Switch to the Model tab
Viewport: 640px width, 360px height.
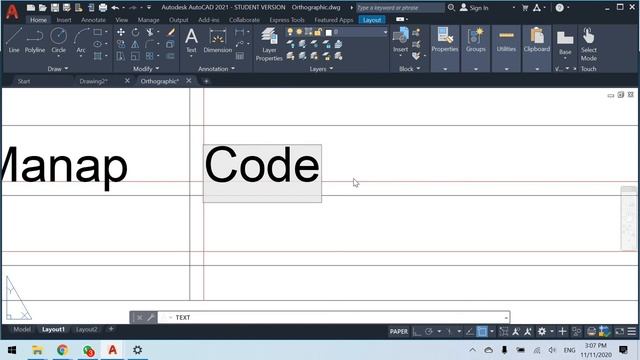pos(22,329)
